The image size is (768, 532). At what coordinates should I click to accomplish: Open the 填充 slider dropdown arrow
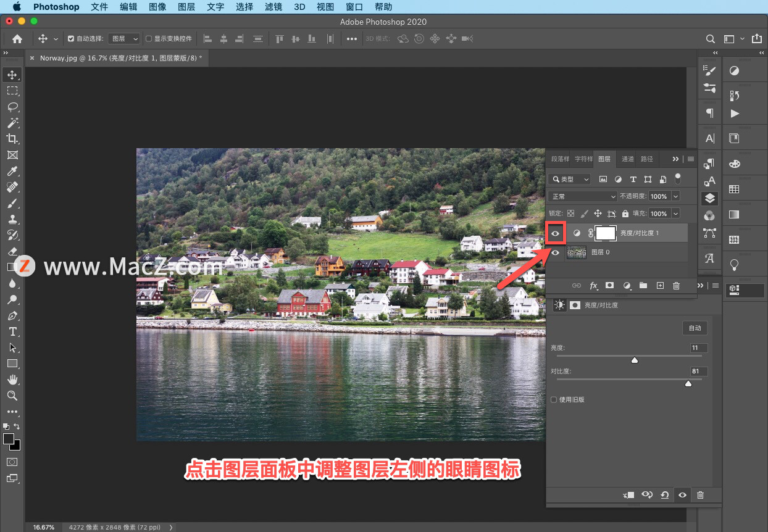click(x=675, y=214)
